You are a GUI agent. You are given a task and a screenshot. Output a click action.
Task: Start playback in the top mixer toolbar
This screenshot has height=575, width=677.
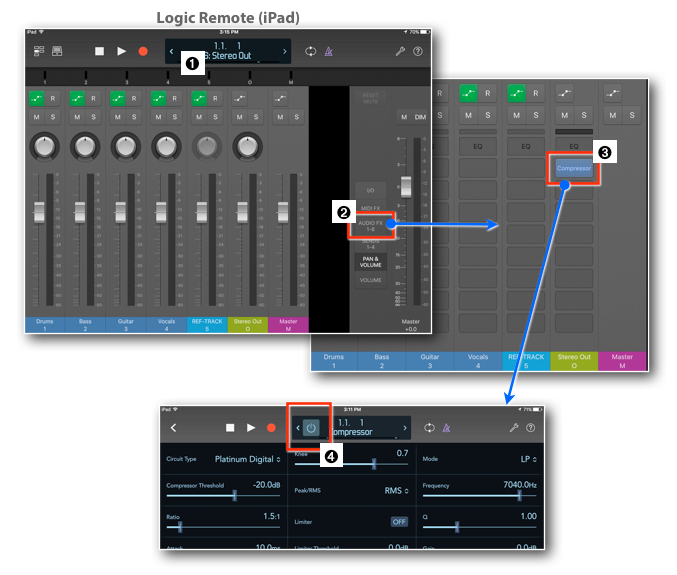tap(121, 51)
